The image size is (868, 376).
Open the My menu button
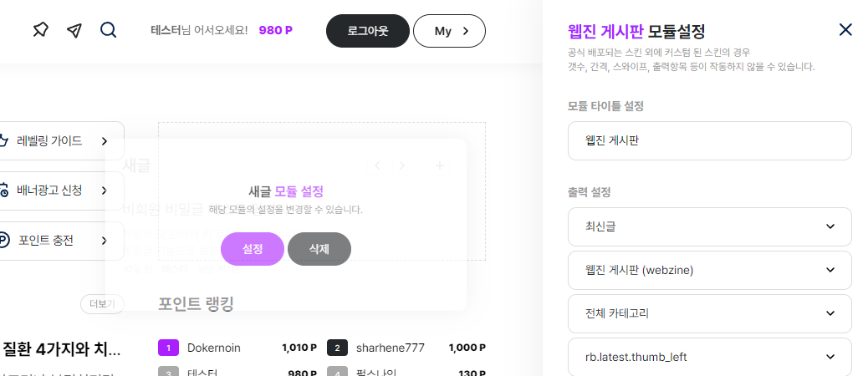[448, 31]
